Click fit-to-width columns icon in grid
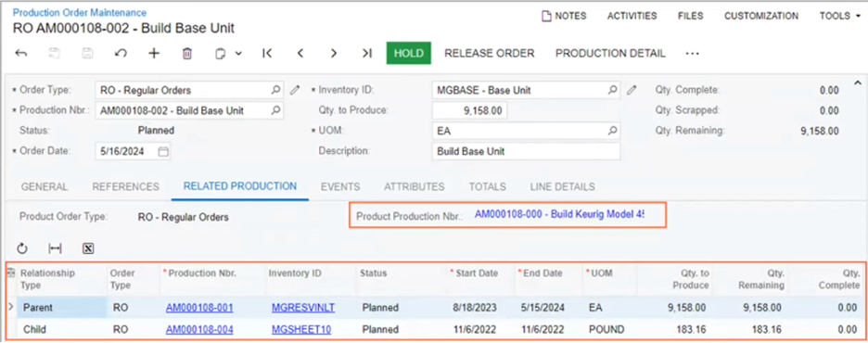Image resolution: width=868 pixels, height=343 pixels. [55, 248]
